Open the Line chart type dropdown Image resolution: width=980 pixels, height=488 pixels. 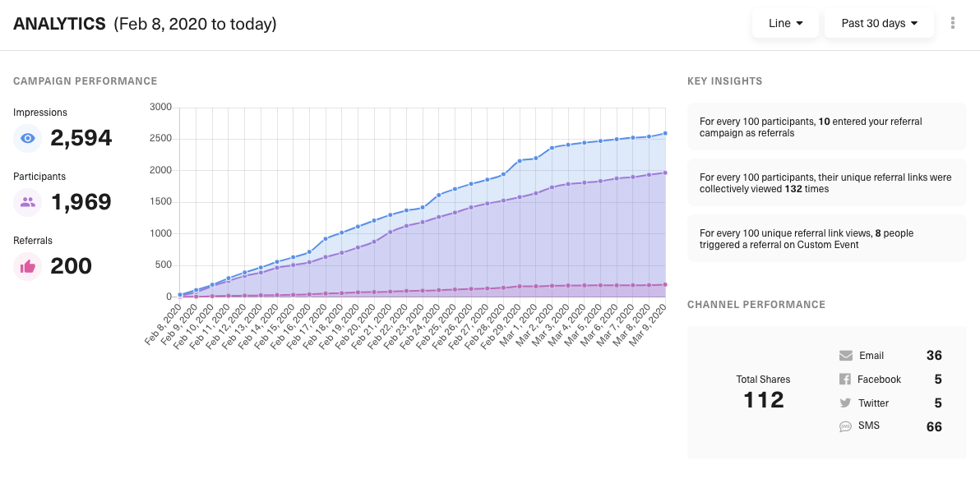pyautogui.click(x=785, y=23)
